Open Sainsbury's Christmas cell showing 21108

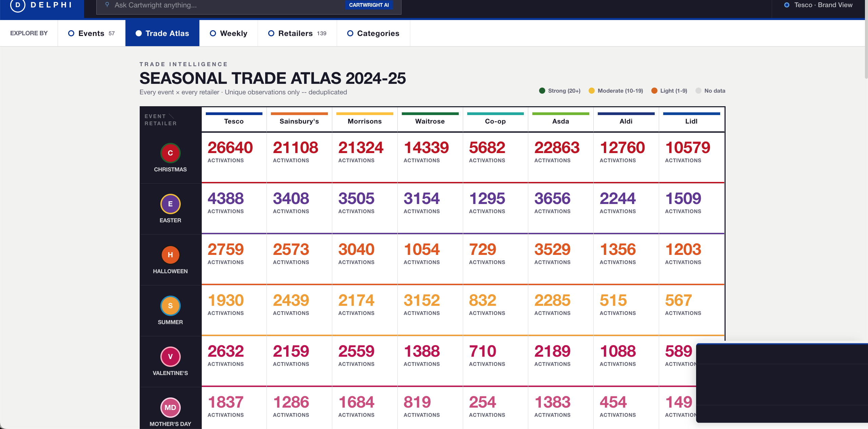[299, 157]
